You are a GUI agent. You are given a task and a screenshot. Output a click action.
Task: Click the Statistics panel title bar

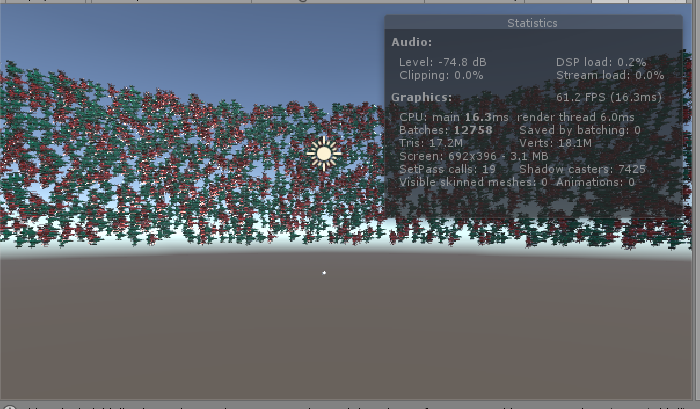pos(533,23)
